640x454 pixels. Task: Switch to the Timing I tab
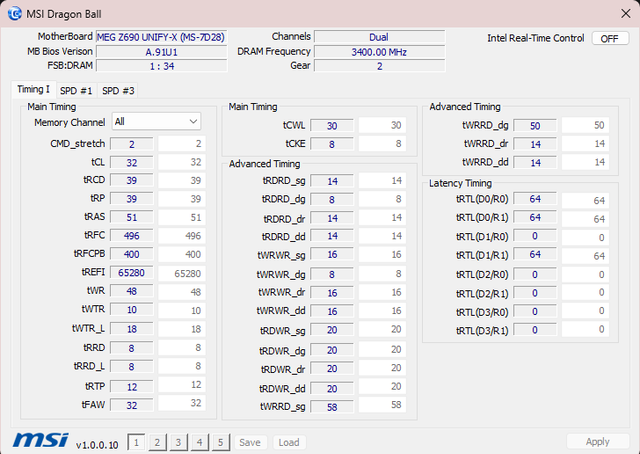pyautogui.click(x=33, y=89)
